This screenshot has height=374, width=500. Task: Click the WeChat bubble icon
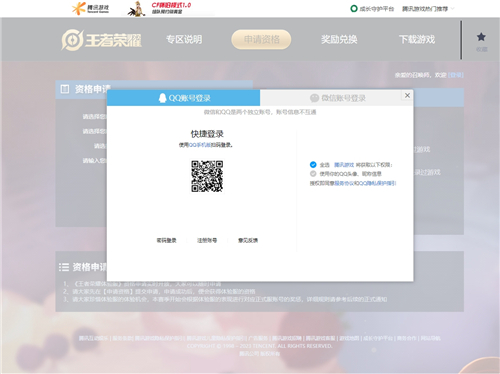[314, 98]
